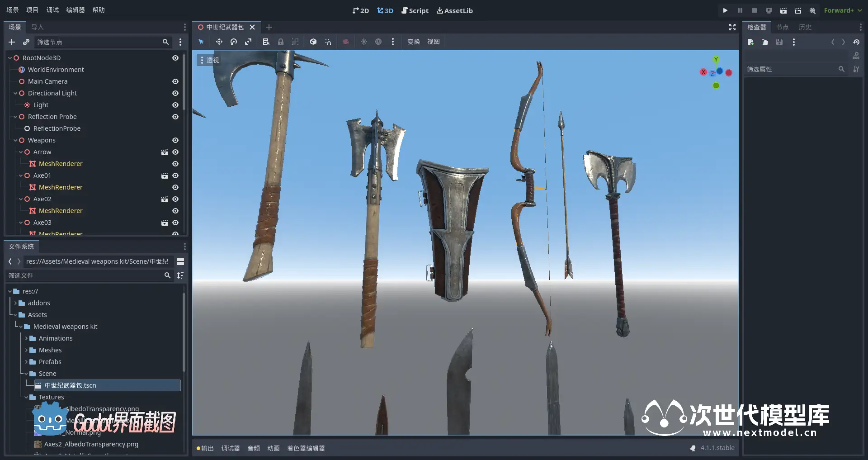Click the add new node plus icon

point(12,42)
